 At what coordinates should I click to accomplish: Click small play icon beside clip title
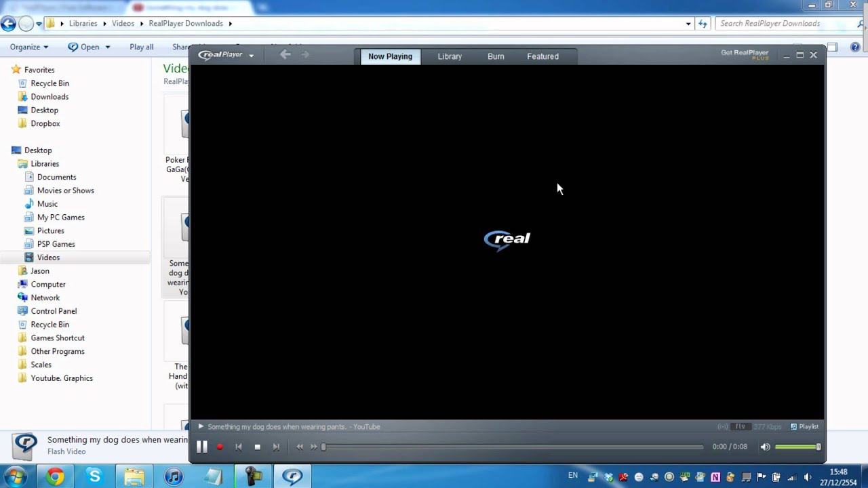201,426
